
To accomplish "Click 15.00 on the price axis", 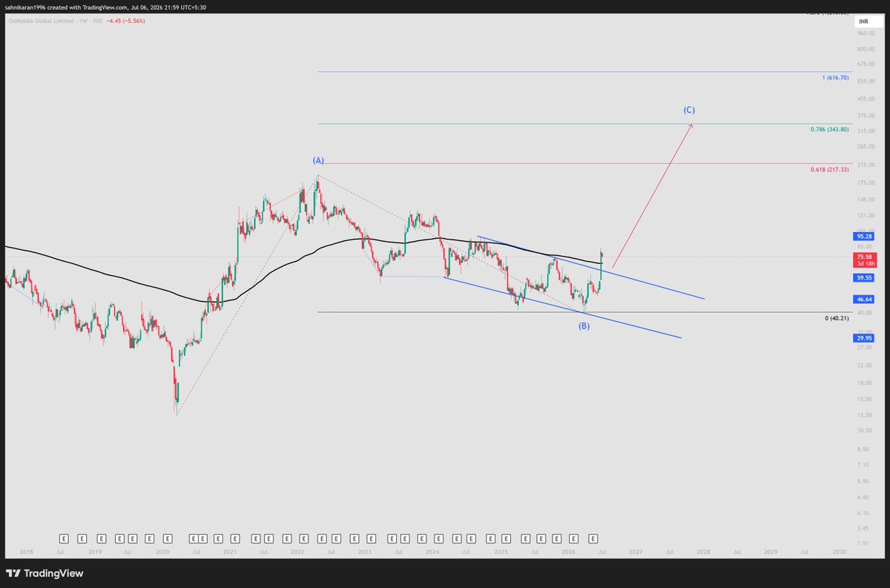I will (863, 399).
